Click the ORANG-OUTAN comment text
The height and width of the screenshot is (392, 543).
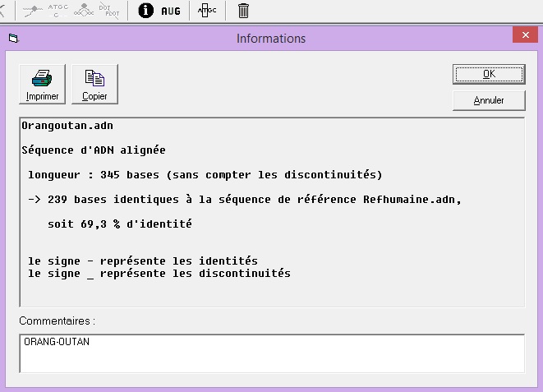pos(57,342)
